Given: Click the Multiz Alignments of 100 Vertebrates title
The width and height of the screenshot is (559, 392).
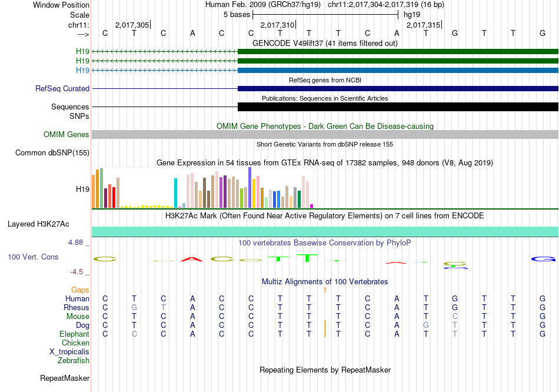Looking at the screenshot, I should 325,282.
